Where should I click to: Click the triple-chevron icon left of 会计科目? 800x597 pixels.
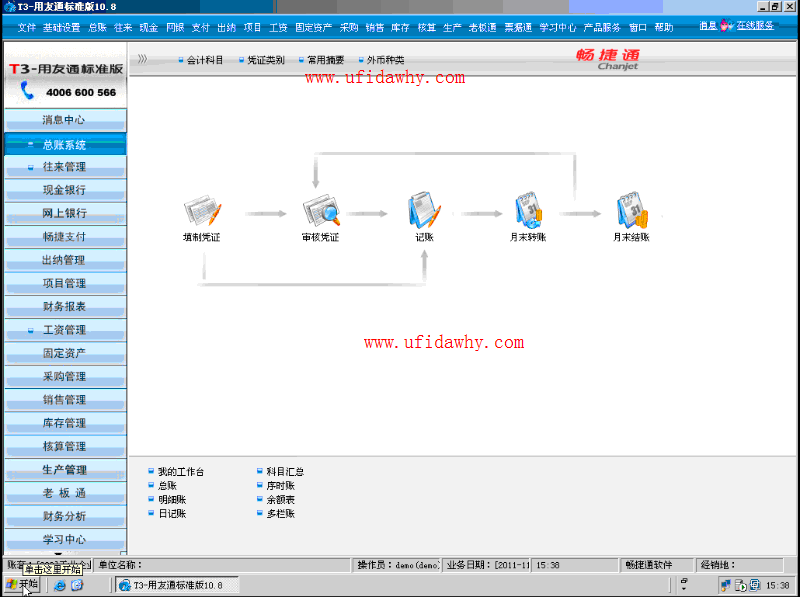[142, 59]
